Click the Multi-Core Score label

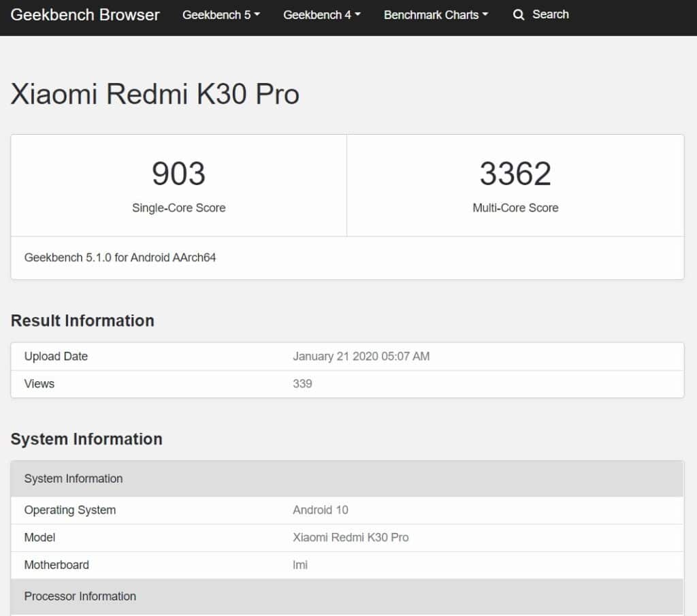(516, 208)
